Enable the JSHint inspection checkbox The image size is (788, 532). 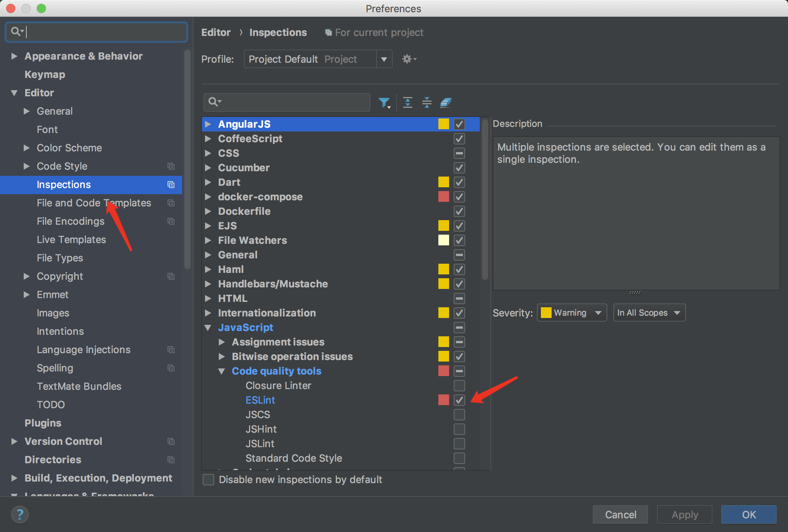click(459, 429)
